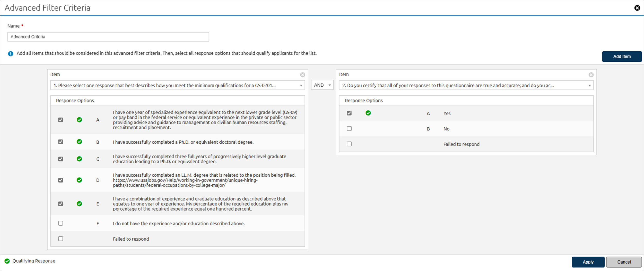Cancel the advanced filter changes
The image size is (644, 271).
click(624, 262)
